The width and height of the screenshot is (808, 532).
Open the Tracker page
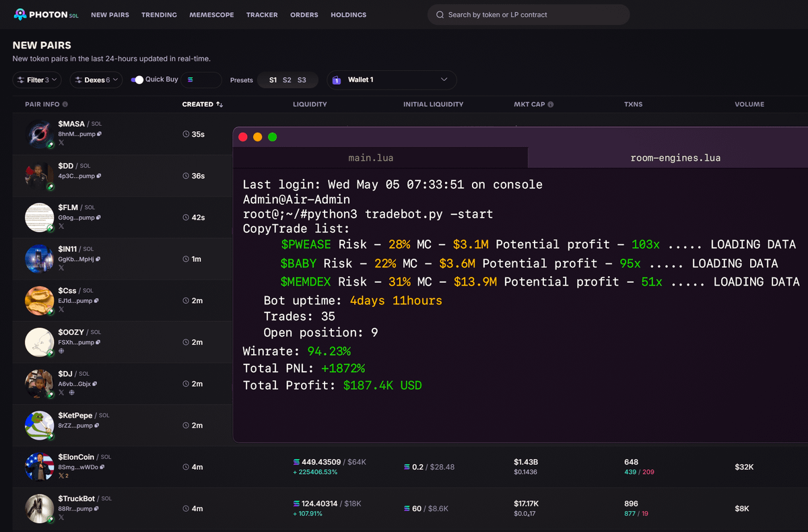point(262,15)
